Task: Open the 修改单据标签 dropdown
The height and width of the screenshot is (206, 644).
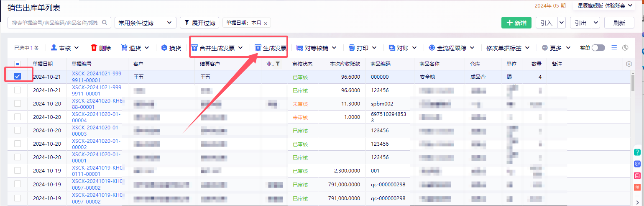Action: 508,48
